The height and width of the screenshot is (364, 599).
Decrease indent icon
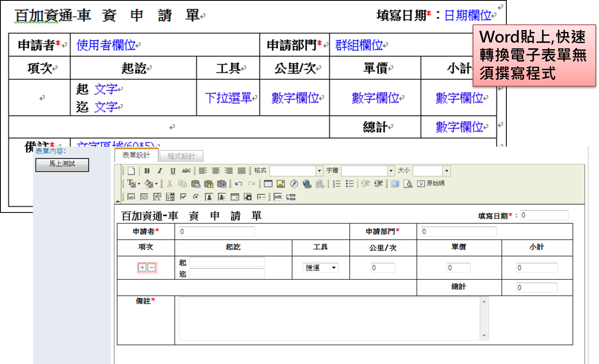coord(366,184)
